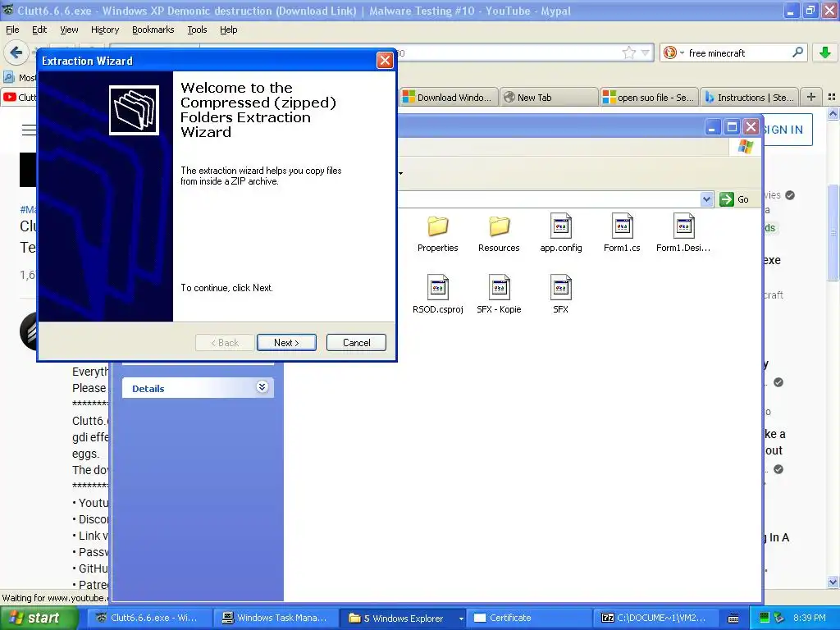The height and width of the screenshot is (630, 840).
Task: Close the Extraction Wizard dialog
Action: [x=385, y=61]
